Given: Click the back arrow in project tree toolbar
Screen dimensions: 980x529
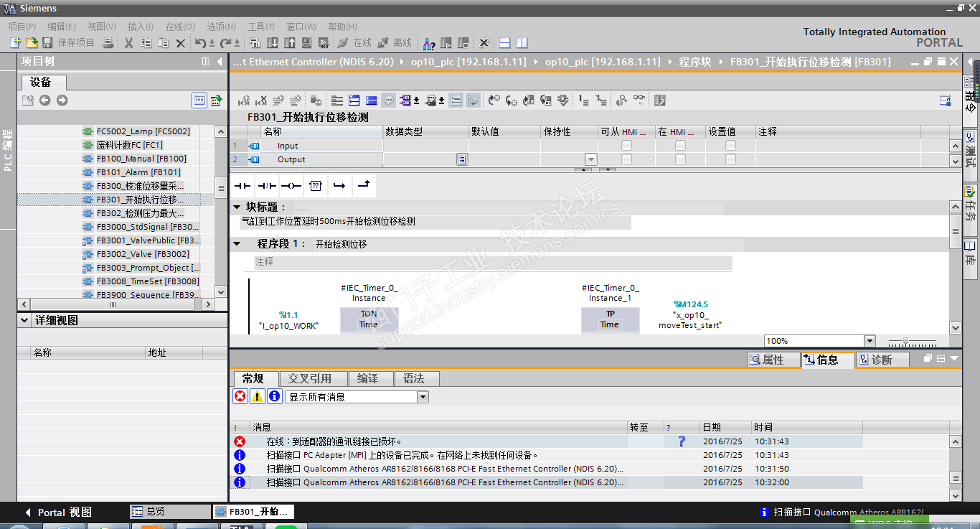Looking at the screenshot, I should pyautogui.click(x=44, y=100).
